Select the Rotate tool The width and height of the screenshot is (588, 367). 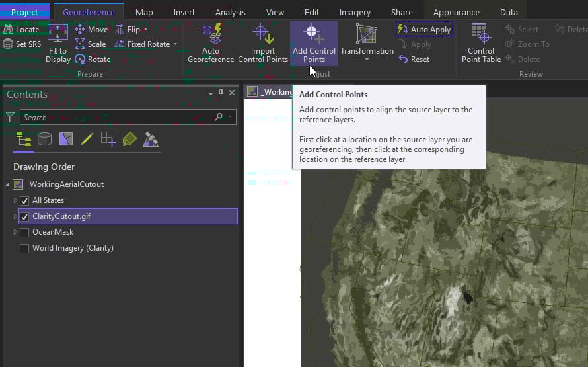pos(92,60)
